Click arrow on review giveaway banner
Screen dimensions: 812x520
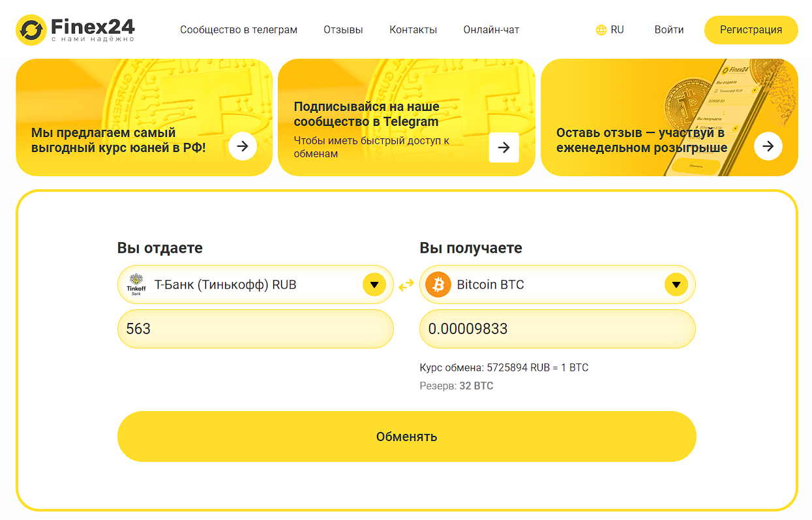point(768,146)
